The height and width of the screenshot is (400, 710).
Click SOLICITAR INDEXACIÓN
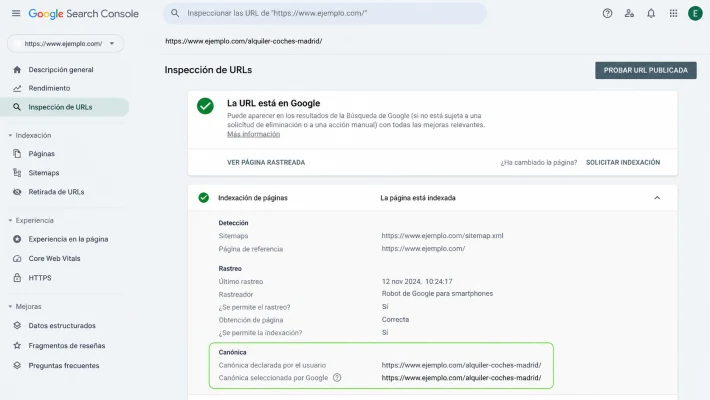pyautogui.click(x=623, y=162)
